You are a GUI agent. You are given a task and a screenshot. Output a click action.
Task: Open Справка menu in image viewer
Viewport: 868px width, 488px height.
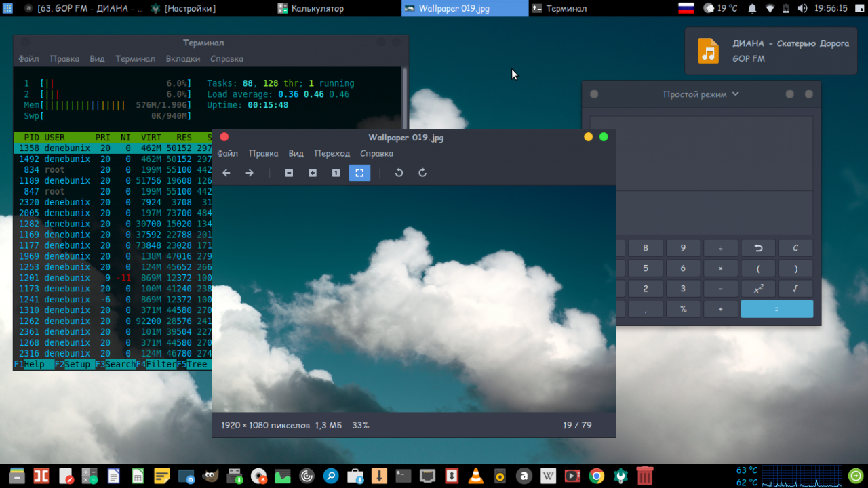[x=376, y=154]
